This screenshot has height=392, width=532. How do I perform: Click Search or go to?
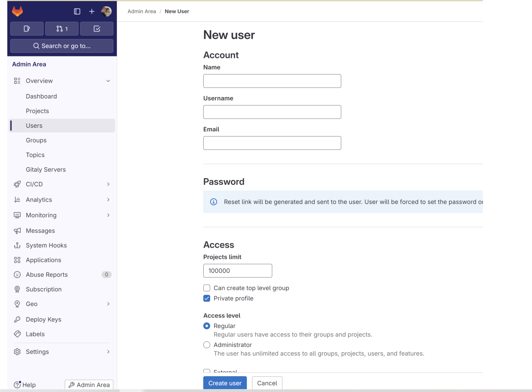62,46
